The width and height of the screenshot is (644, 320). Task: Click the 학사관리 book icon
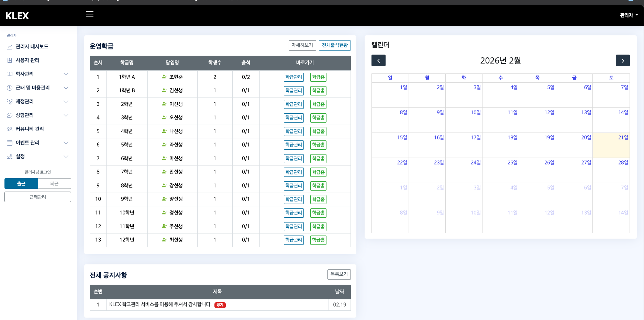10,74
